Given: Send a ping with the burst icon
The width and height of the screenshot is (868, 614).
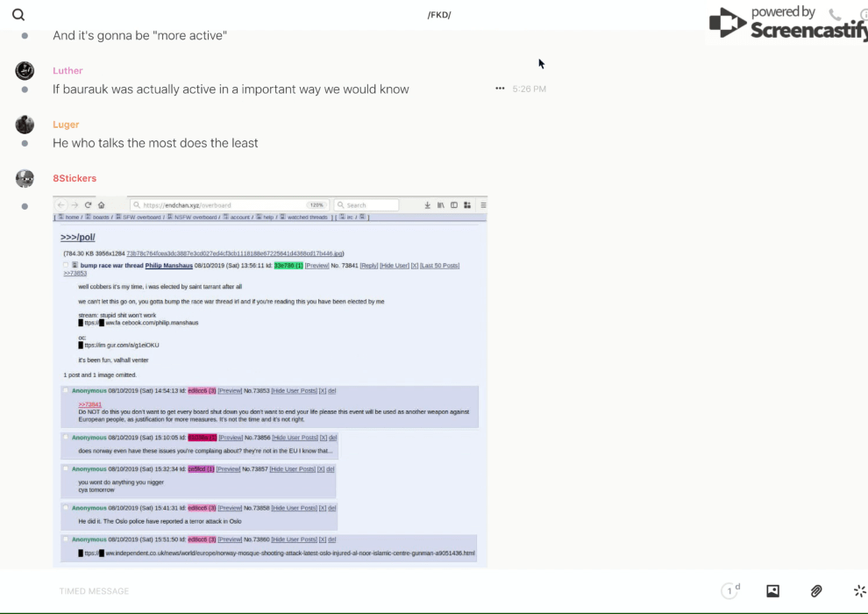Looking at the screenshot, I should pos(859,591).
